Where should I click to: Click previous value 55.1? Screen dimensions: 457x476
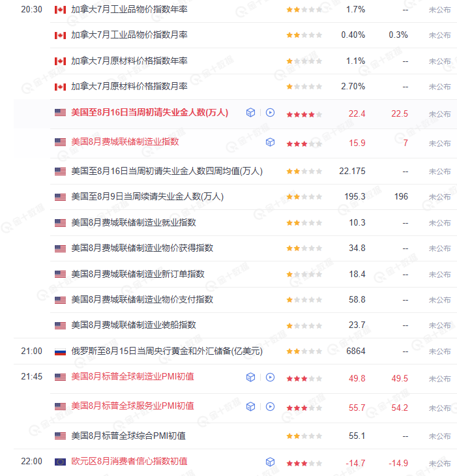(357, 436)
